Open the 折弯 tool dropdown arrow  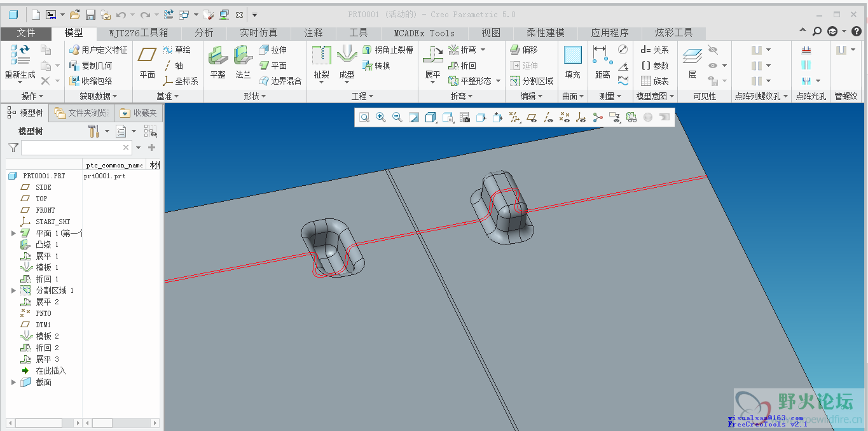click(x=483, y=50)
